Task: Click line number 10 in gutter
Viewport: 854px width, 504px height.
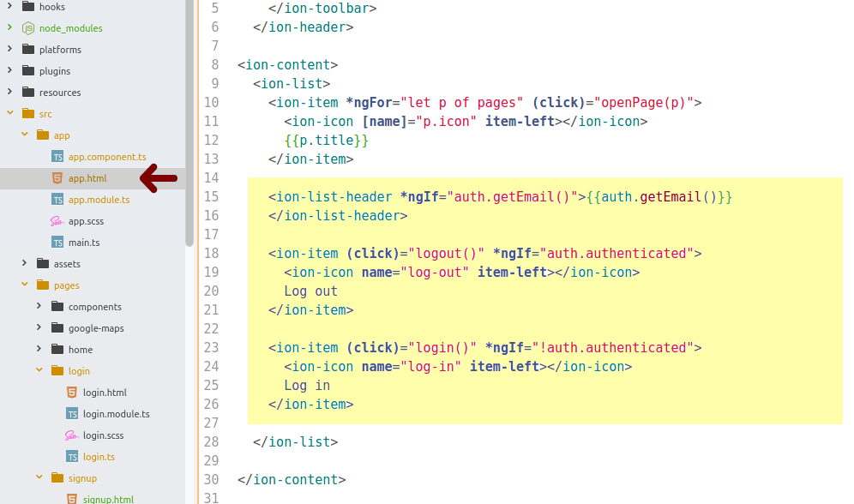Action: click(x=211, y=102)
